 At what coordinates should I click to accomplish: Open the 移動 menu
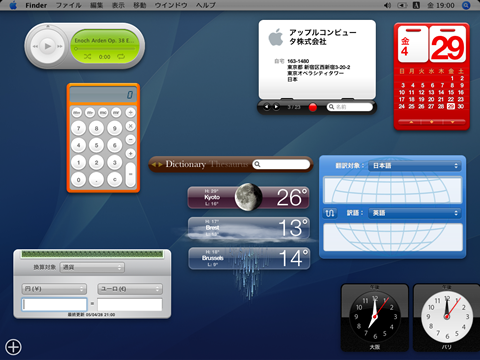140,5
